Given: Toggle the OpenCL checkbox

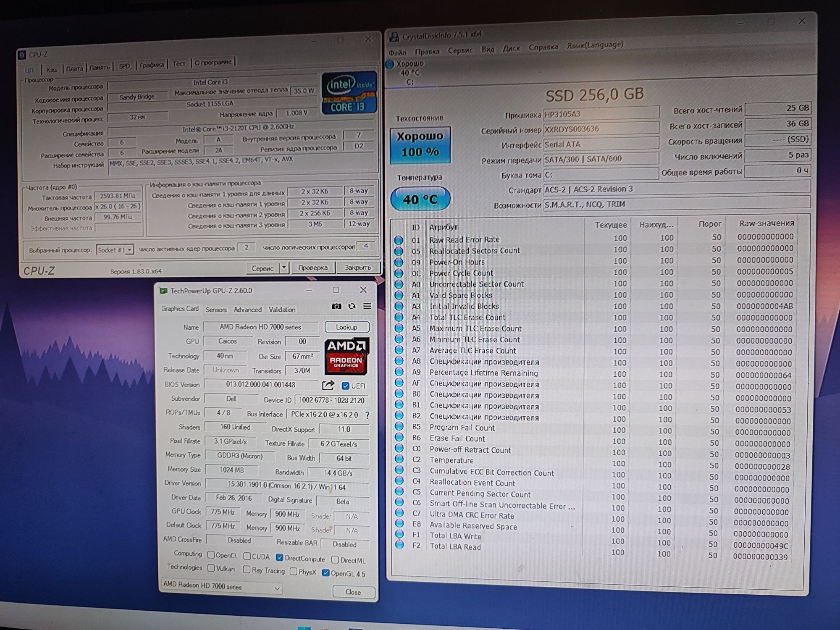Looking at the screenshot, I should [211, 555].
